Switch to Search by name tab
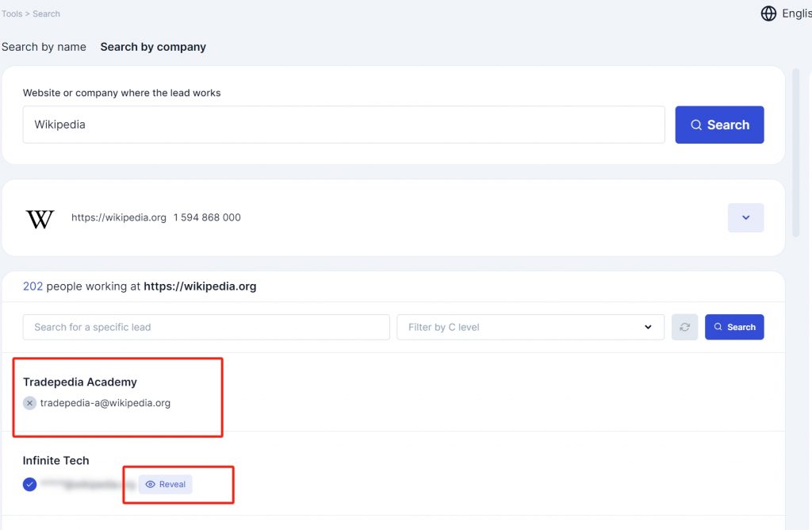This screenshot has width=812, height=530. tap(44, 47)
